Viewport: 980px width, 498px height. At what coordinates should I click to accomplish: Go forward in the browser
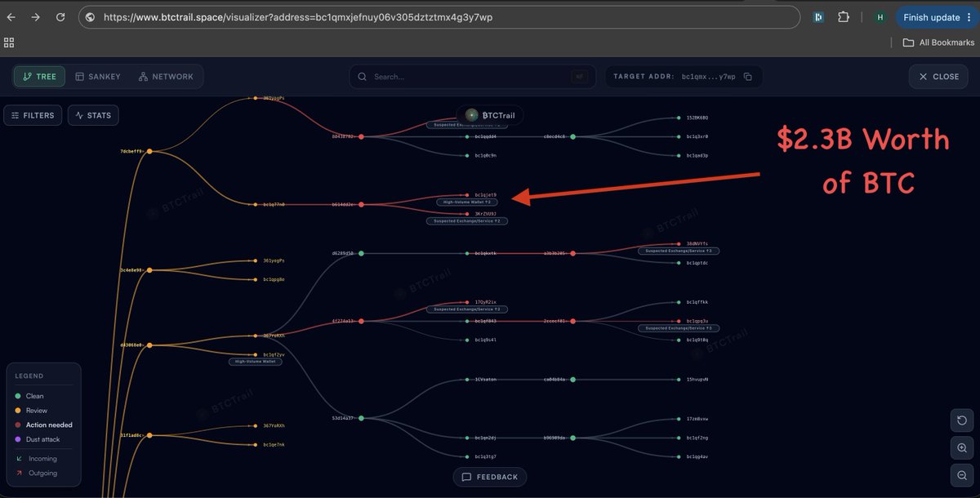pos(35,16)
